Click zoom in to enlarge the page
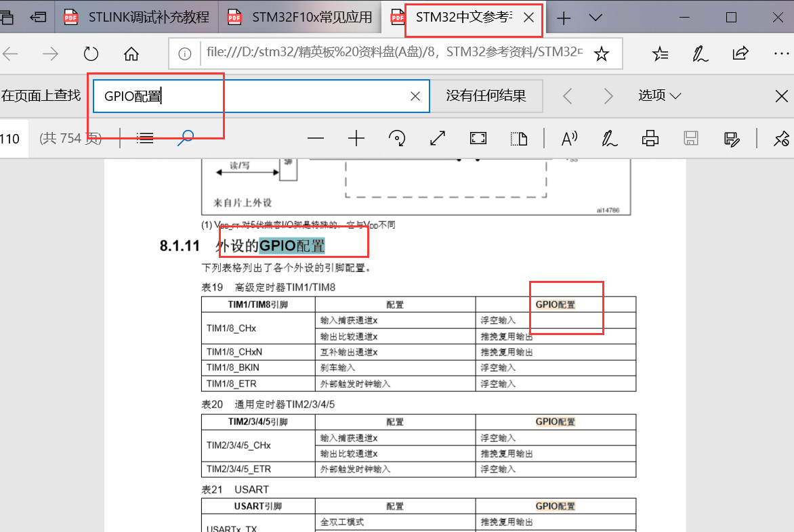This screenshot has height=532, width=794. click(x=356, y=138)
